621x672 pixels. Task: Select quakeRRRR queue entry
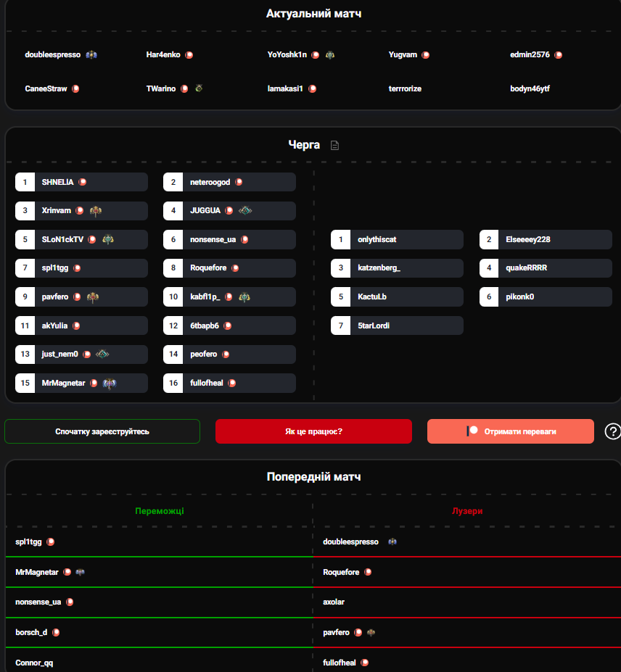546,267
